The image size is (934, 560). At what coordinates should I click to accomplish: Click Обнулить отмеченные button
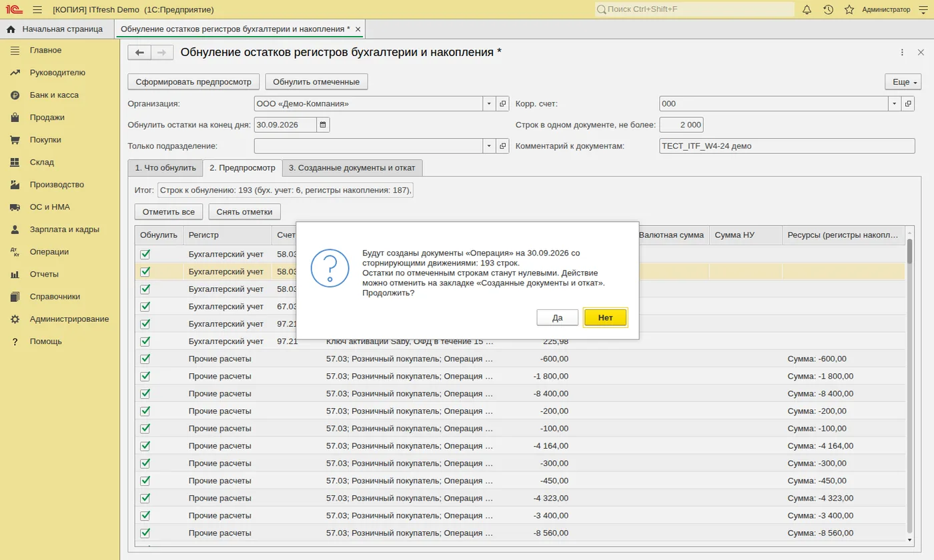click(316, 82)
